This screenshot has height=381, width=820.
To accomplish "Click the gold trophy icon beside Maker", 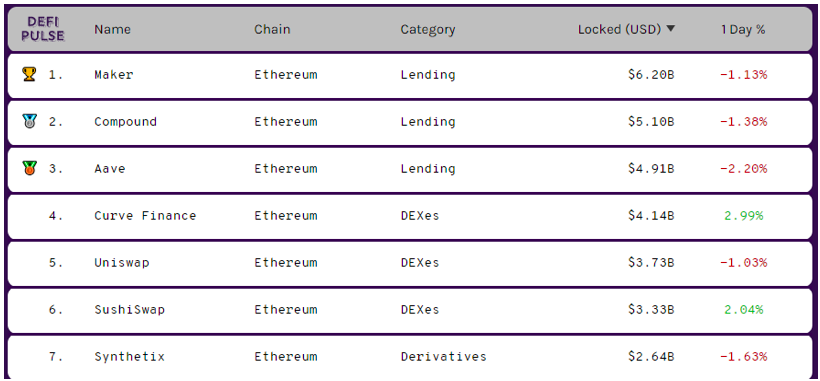I will (x=29, y=74).
